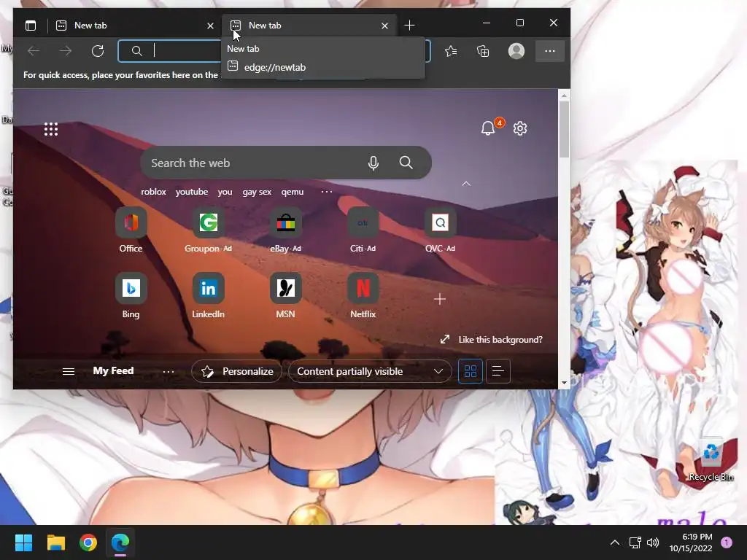Click the scrollbar up arrow
The image size is (747, 560).
(564, 96)
